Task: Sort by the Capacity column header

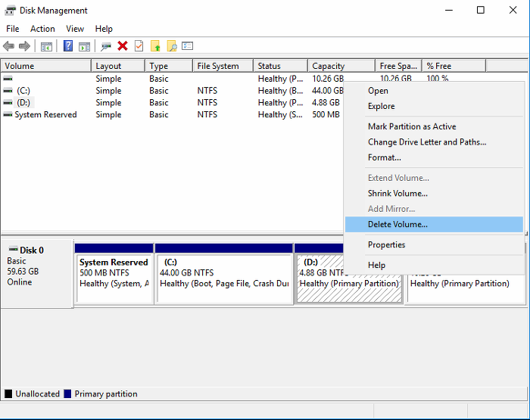Action: 341,66
